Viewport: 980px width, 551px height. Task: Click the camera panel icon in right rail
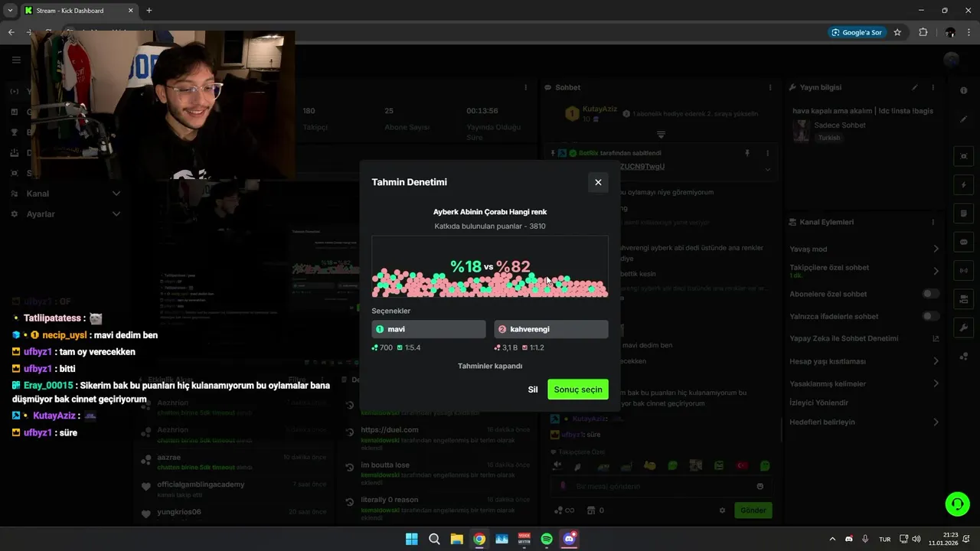point(963,298)
